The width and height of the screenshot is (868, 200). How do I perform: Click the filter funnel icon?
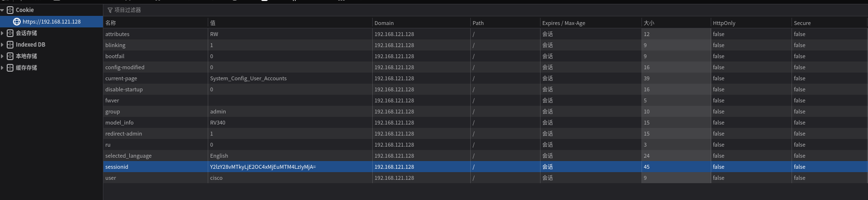tap(110, 10)
